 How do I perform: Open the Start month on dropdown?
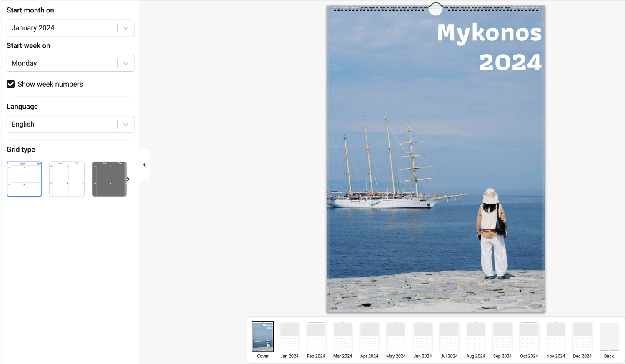tap(70, 28)
